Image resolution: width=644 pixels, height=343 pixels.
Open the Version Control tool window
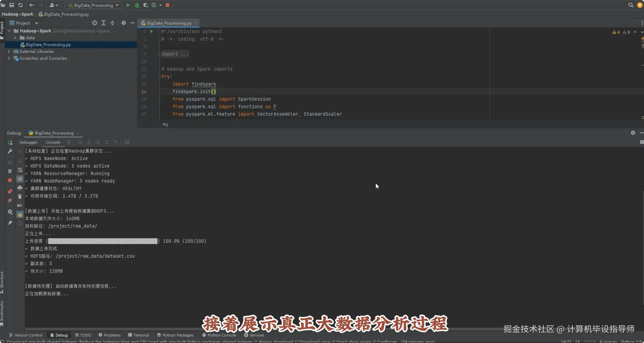point(26,335)
